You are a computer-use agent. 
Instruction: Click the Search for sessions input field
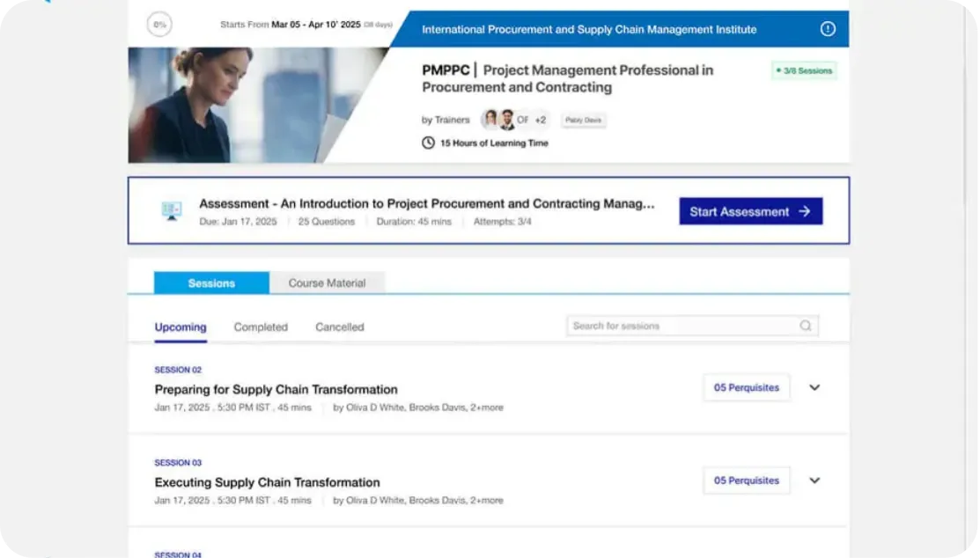tap(682, 326)
